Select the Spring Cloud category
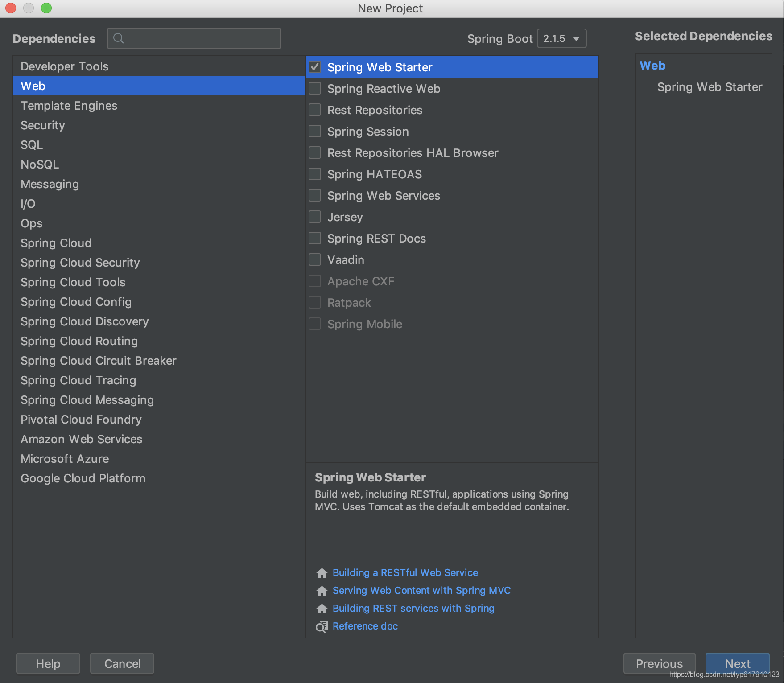Image resolution: width=784 pixels, height=683 pixels. 159,243
